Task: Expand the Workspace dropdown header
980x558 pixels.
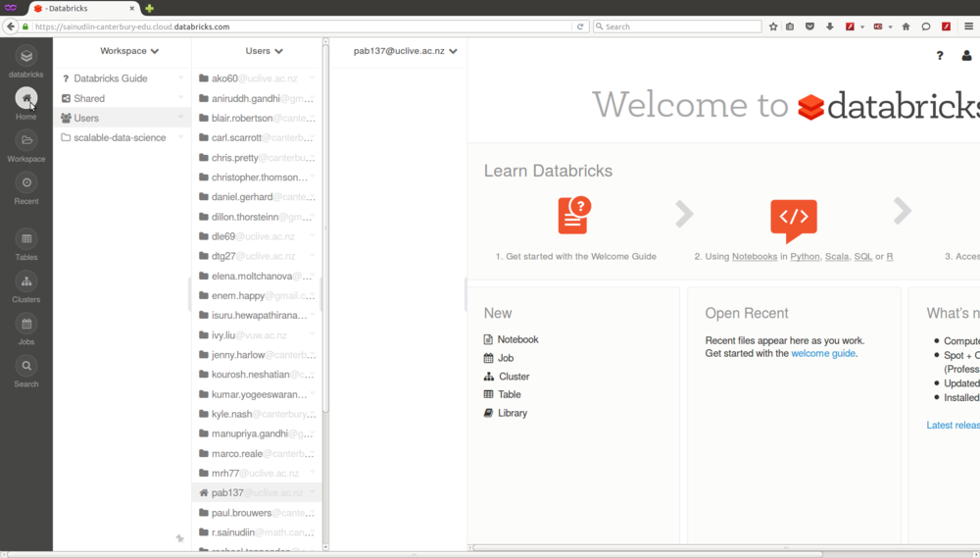Action: [x=129, y=51]
